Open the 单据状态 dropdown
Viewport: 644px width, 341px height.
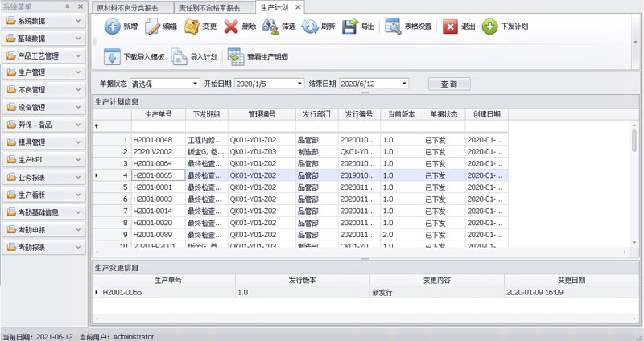[195, 84]
